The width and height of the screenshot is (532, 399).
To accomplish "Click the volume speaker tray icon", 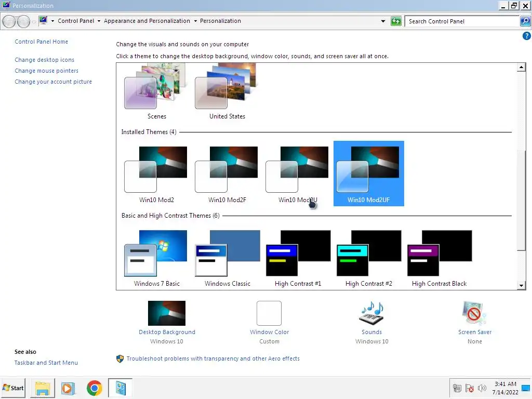I will (482, 388).
